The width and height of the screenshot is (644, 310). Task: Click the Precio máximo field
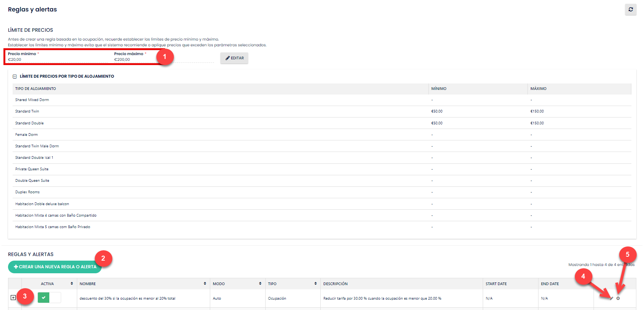(x=134, y=59)
